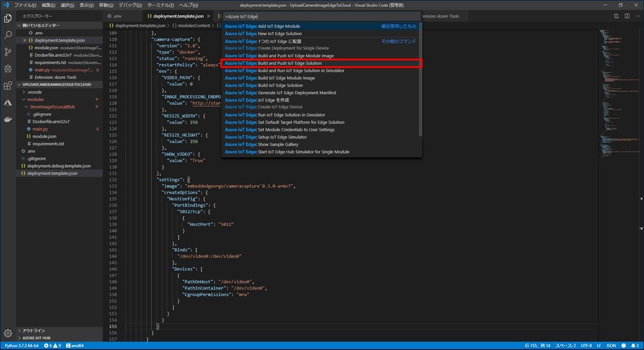Image resolution: width=644 pixels, height=350 pixels.
Task: Click the errors and warnings status indicator
Action: coord(53,345)
